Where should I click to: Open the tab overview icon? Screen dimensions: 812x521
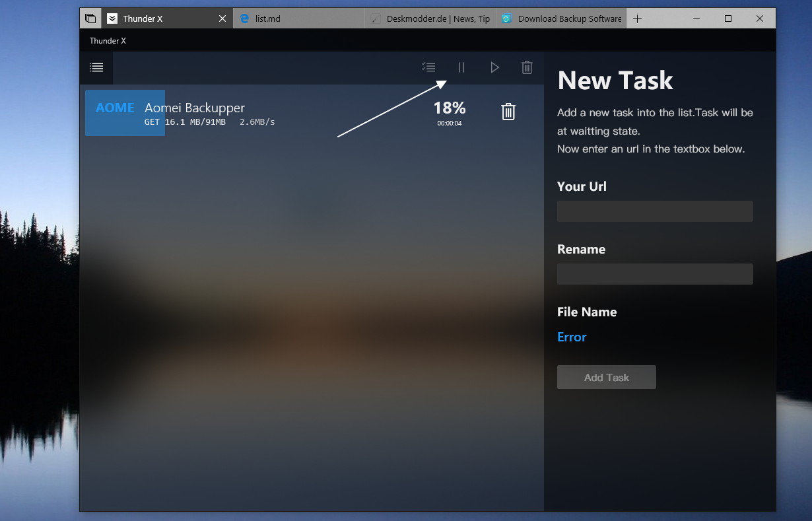(90, 18)
